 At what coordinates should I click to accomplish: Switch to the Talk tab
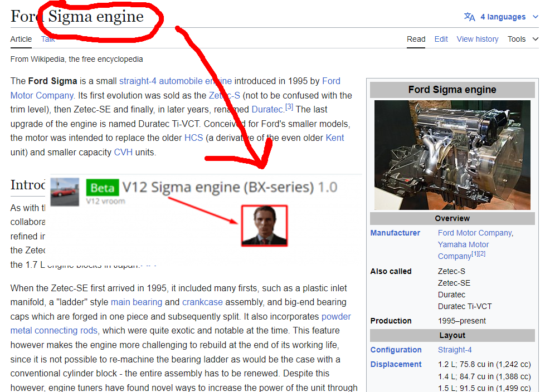pyautogui.click(x=48, y=39)
